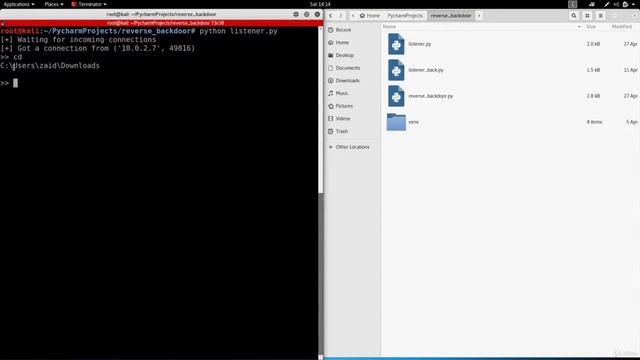Screen dimensions: 640x360
Task: Click the venv folder name
Action: pos(413,122)
